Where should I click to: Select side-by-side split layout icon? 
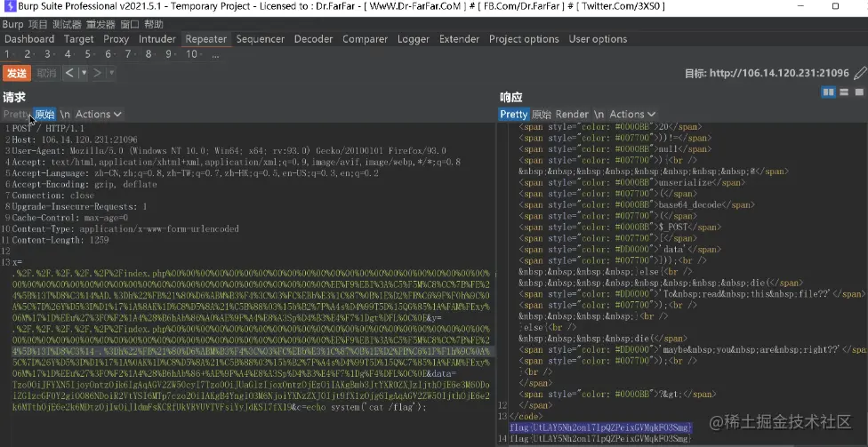828,92
